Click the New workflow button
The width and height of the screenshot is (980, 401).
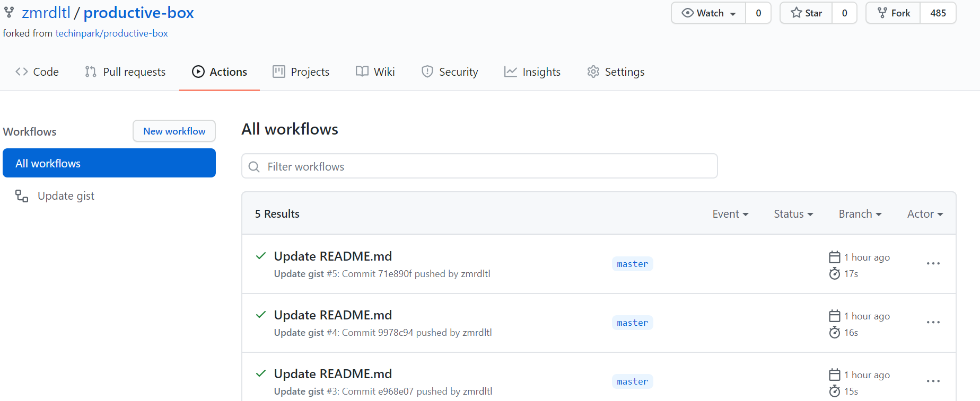click(x=174, y=131)
